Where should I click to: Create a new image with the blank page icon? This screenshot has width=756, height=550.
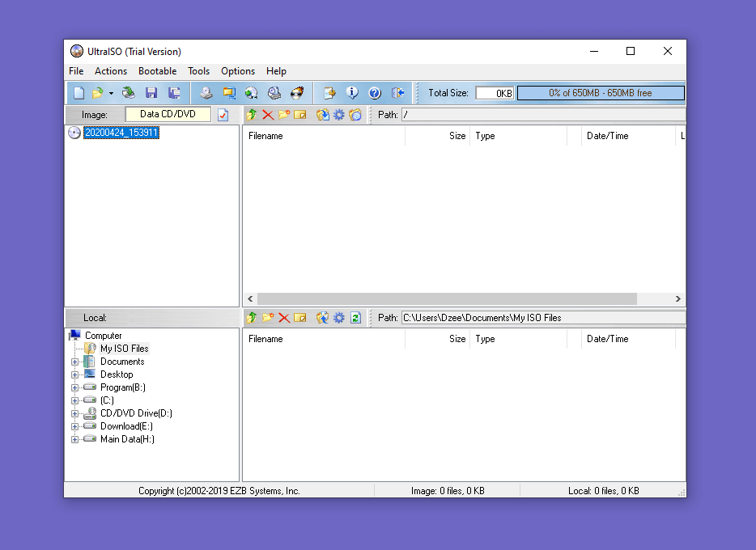point(79,93)
